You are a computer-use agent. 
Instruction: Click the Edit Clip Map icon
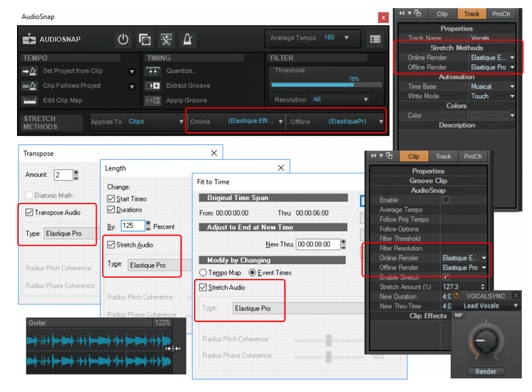click(x=29, y=101)
